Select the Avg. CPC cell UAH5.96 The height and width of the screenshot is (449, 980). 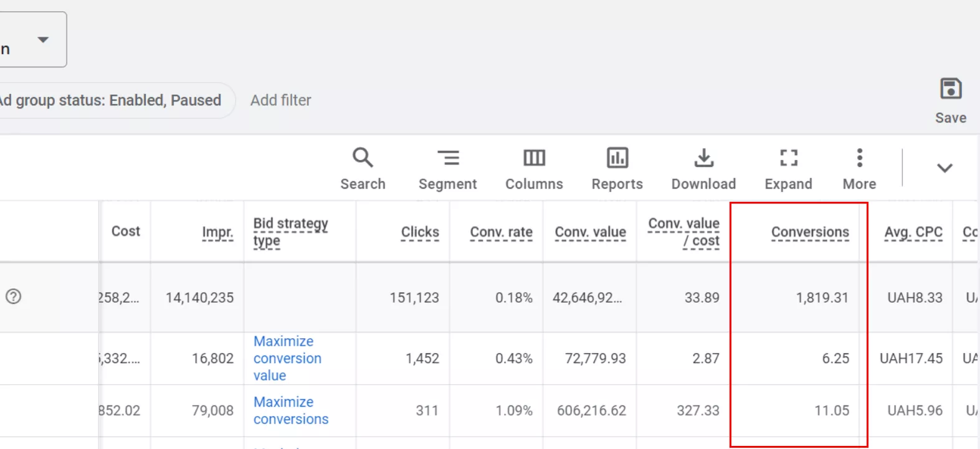click(915, 411)
